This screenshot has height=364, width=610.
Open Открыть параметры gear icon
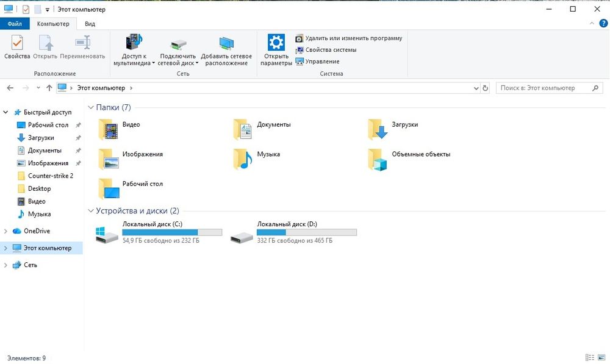point(276,42)
